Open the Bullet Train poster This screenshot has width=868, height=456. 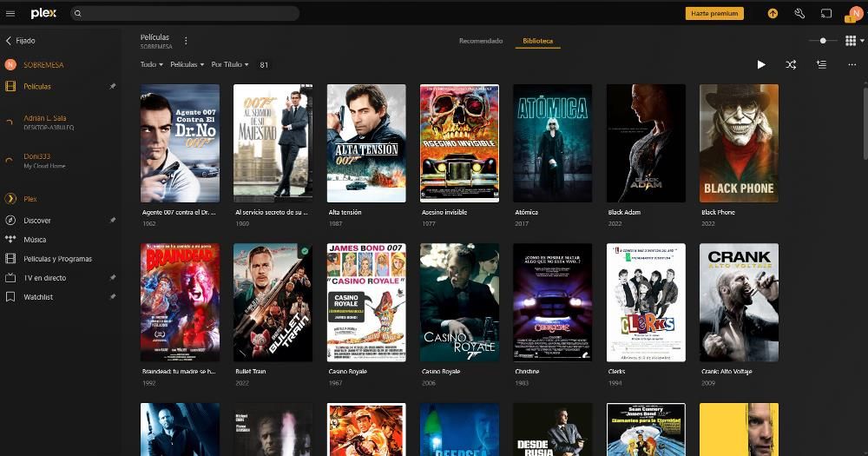273,302
